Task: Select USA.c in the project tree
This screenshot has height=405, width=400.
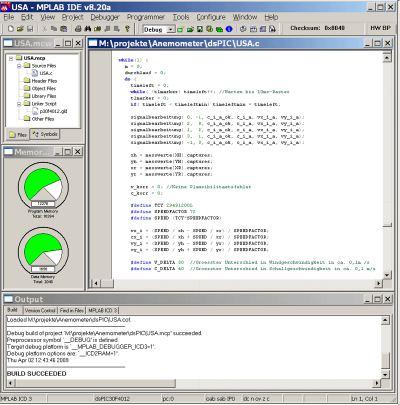Action: click(x=46, y=73)
